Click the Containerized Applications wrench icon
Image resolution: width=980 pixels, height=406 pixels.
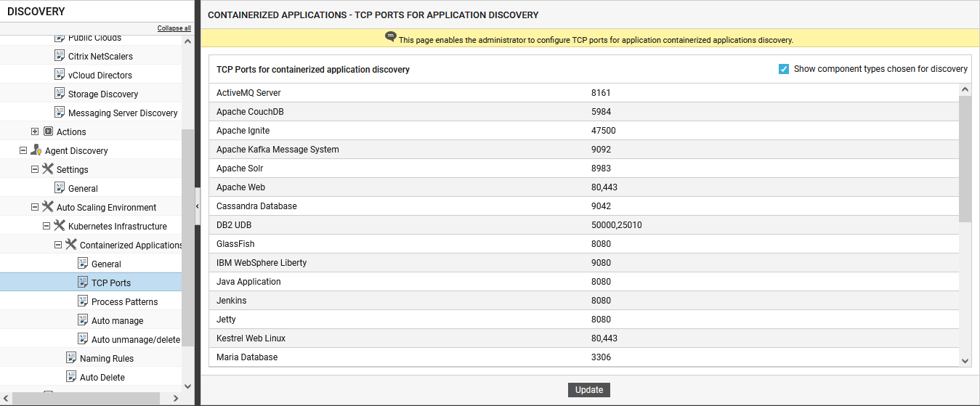click(x=71, y=245)
